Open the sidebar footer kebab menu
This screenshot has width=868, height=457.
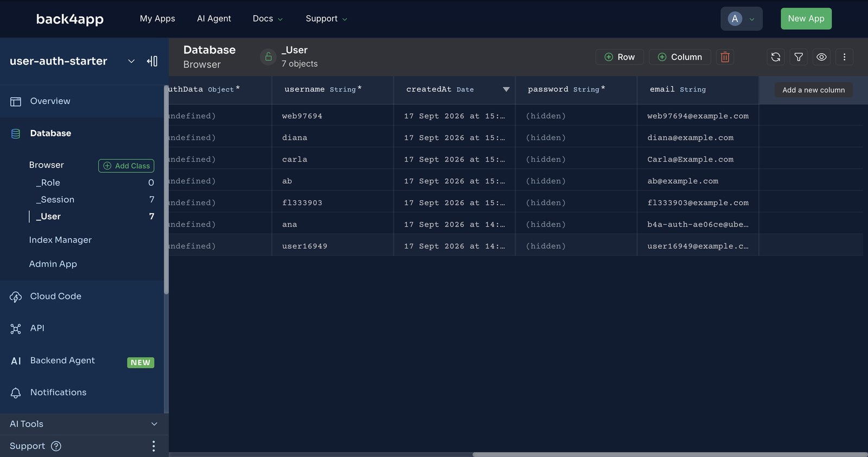pos(154,446)
